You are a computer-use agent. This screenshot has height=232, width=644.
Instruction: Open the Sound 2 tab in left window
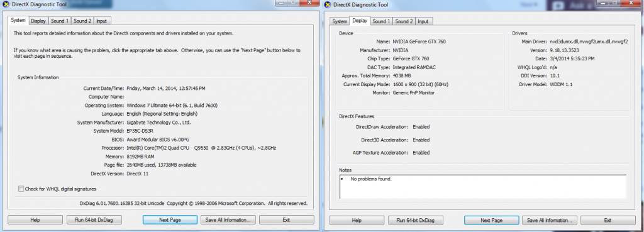[82, 21]
